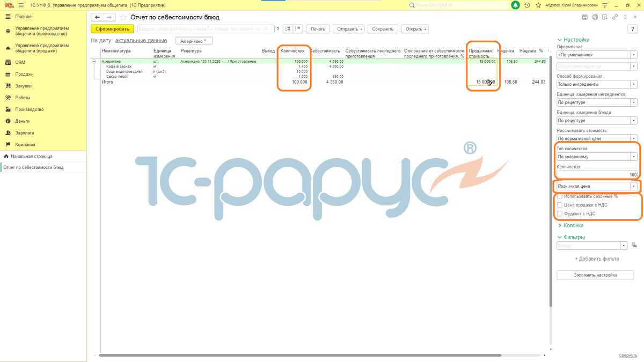
Task: Click the collapse groups icon in toolbar
Action: pyautogui.click(x=298, y=29)
